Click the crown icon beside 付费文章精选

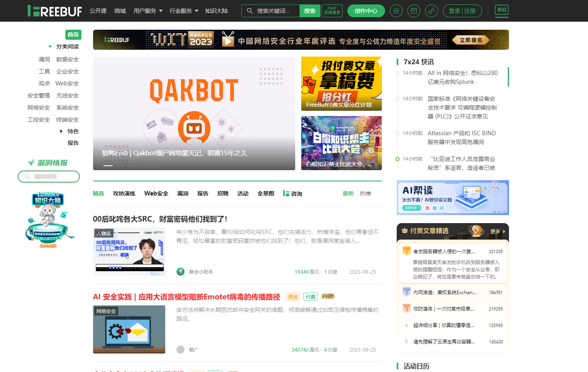click(x=405, y=231)
